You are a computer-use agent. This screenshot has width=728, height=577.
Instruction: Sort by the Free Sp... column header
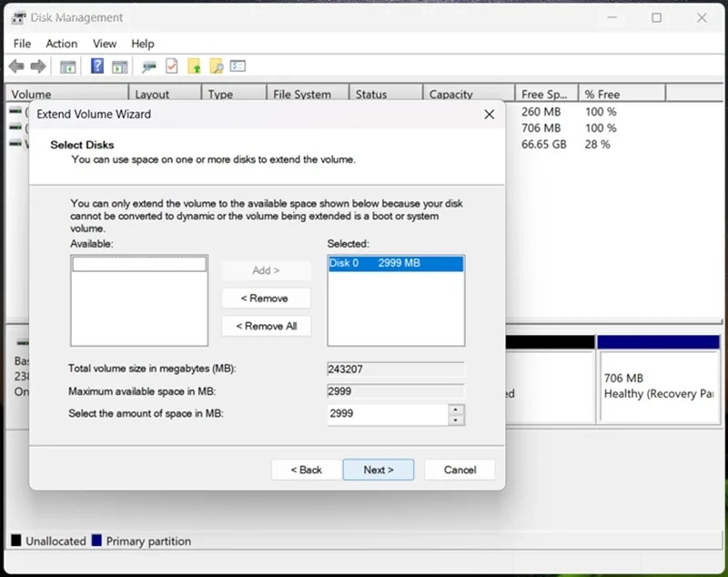pos(546,95)
